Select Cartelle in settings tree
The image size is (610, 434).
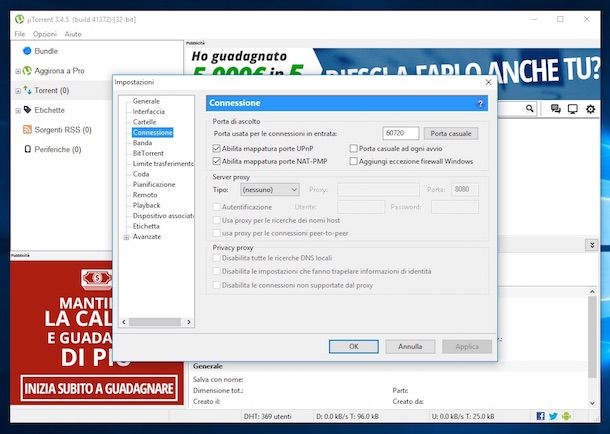pyautogui.click(x=144, y=122)
